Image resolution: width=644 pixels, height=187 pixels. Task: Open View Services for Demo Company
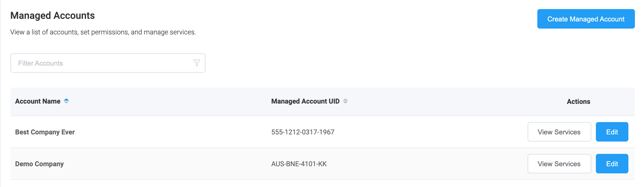pyautogui.click(x=559, y=164)
